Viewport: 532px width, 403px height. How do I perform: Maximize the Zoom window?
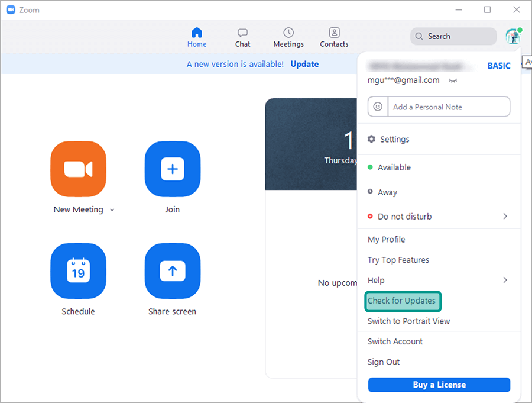[487, 10]
